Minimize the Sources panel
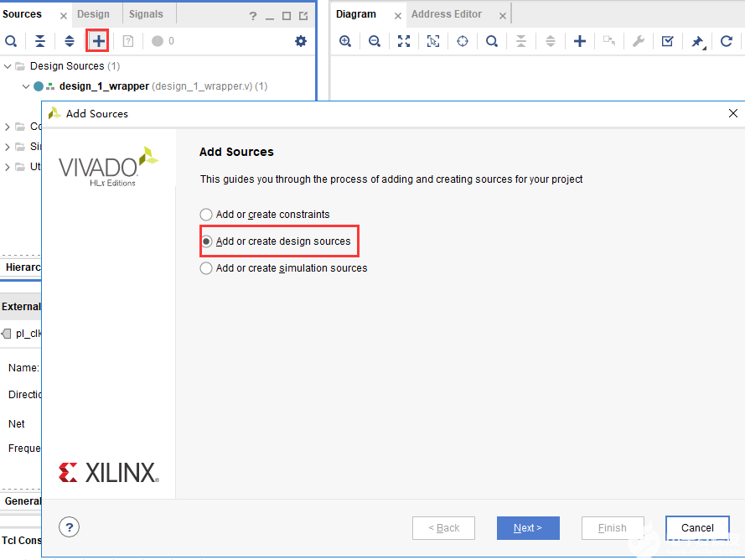The width and height of the screenshot is (745, 560). pyautogui.click(x=270, y=17)
